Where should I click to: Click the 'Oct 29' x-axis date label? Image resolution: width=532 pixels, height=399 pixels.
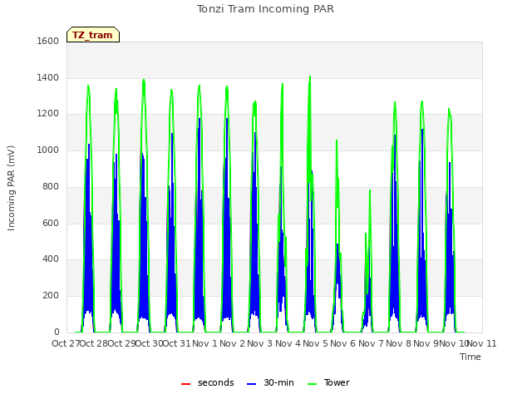[x=121, y=343]
